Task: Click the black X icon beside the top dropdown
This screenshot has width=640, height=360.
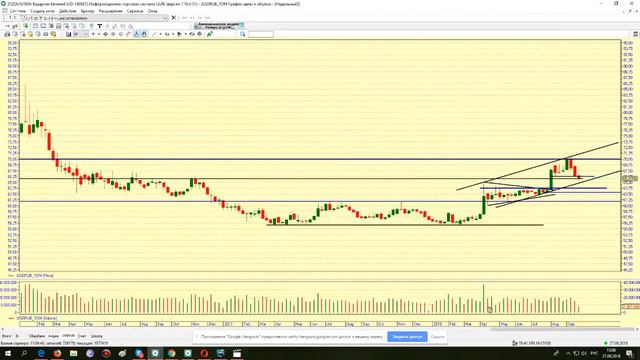Action: [174, 18]
